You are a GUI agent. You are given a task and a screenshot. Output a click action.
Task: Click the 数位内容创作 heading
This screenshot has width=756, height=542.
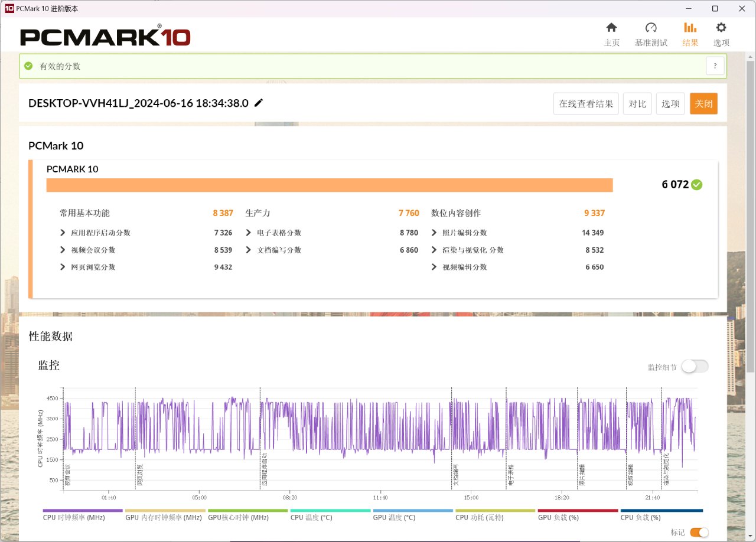point(456,213)
